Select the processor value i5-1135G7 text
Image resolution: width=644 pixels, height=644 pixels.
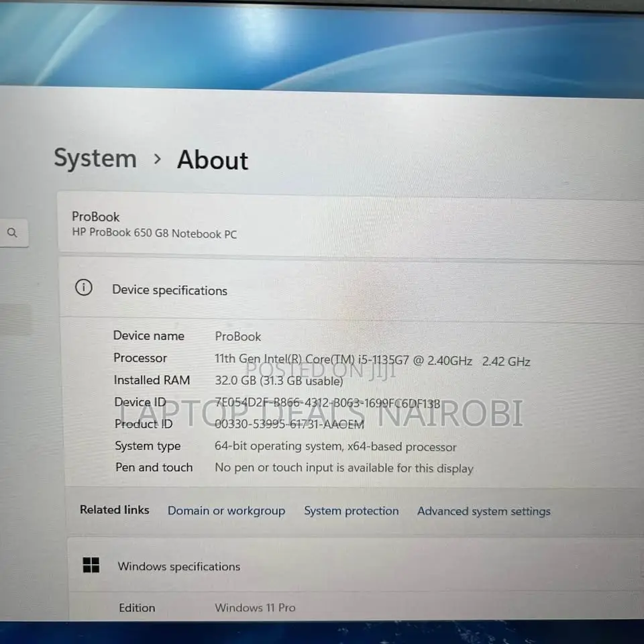pos(372,361)
